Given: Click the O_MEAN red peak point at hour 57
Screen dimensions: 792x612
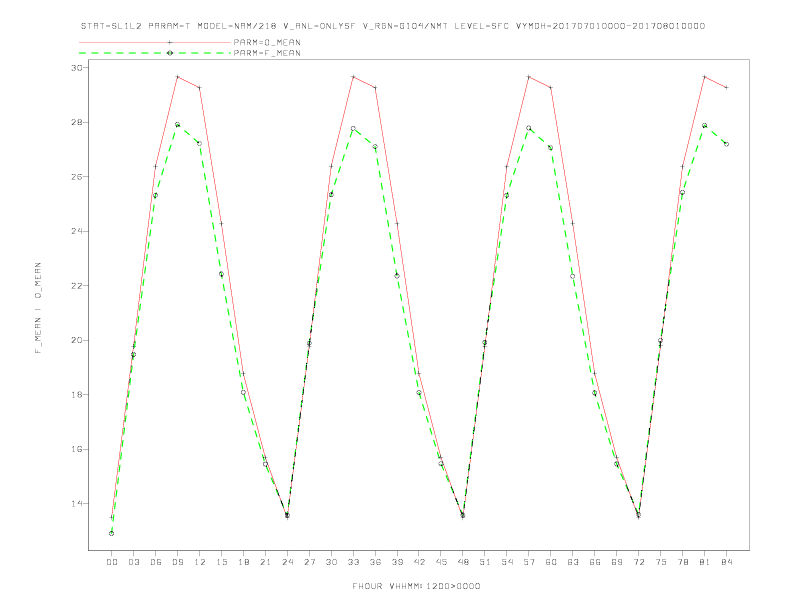Looking at the screenshot, I should (529, 77).
